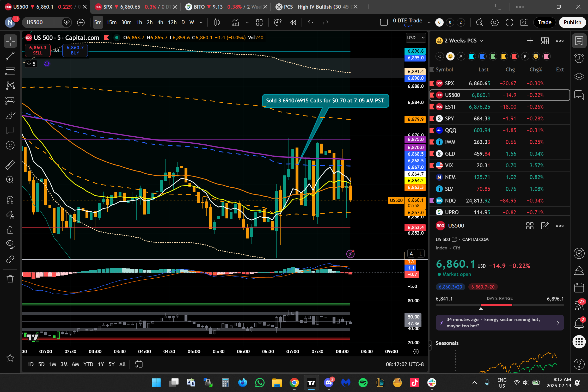Click the 6,860.7 BUY button
This screenshot has height=392, width=588.
(x=75, y=50)
